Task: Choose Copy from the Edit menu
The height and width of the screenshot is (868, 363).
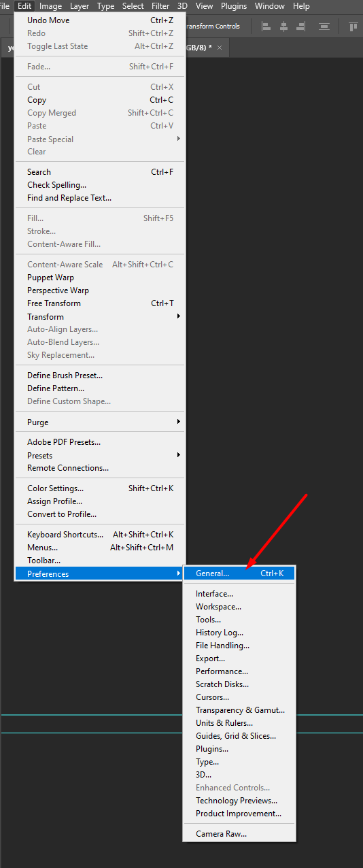Action: (100, 100)
